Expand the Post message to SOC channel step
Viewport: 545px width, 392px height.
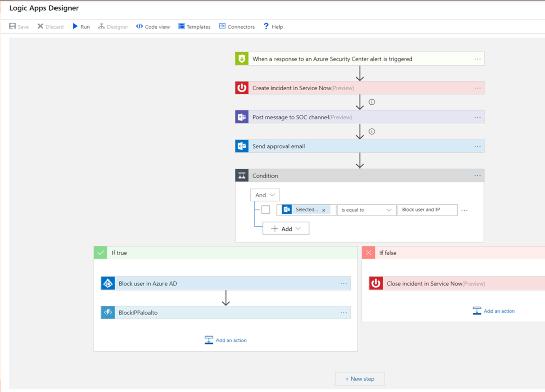point(360,117)
